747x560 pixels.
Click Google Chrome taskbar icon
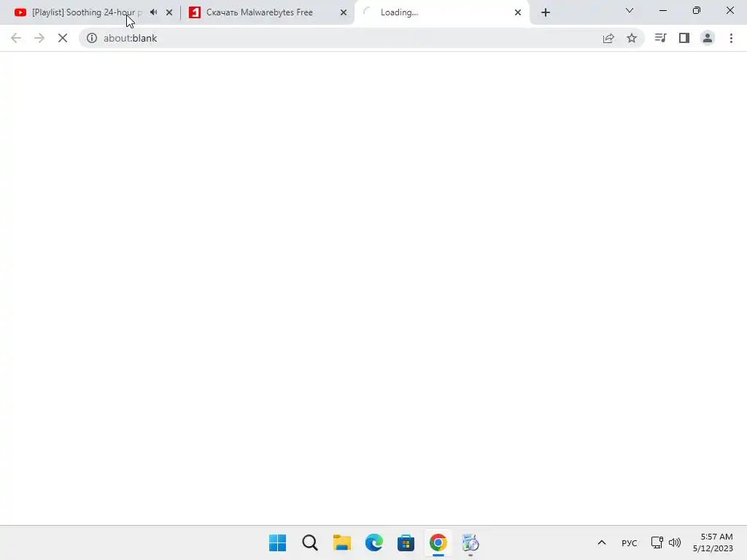[x=438, y=542]
